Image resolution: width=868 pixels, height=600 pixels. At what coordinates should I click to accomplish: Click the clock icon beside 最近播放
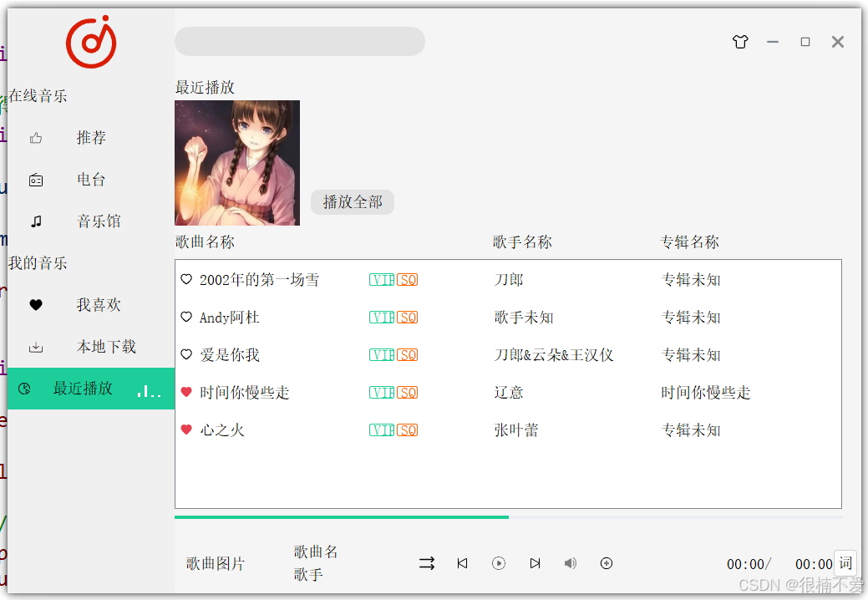(x=24, y=389)
